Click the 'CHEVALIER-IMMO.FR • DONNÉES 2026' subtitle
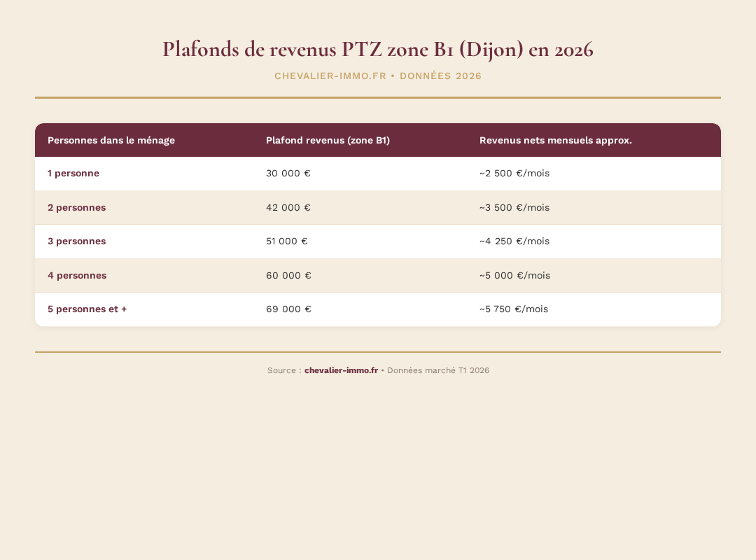The width and height of the screenshot is (756, 560). coord(378,76)
